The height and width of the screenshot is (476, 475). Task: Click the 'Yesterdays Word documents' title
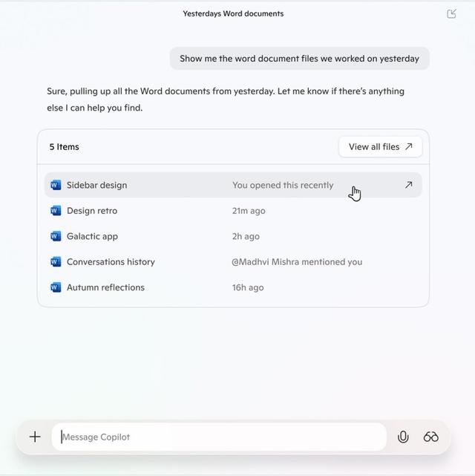pyautogui.click(x=233, y=13)
